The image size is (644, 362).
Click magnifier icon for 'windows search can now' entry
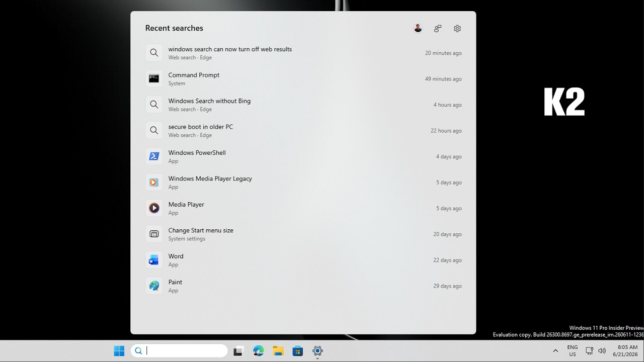coord(154,53)
